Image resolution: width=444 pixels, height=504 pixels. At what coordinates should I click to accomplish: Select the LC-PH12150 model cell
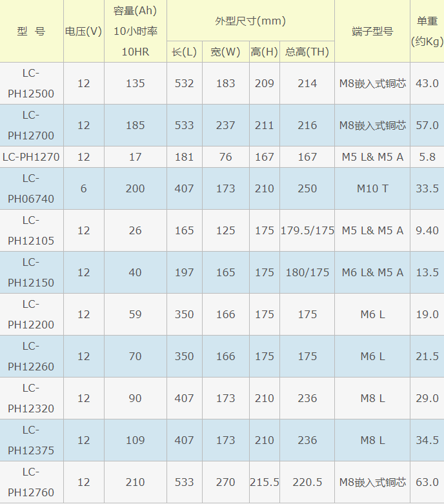point(31,272)
